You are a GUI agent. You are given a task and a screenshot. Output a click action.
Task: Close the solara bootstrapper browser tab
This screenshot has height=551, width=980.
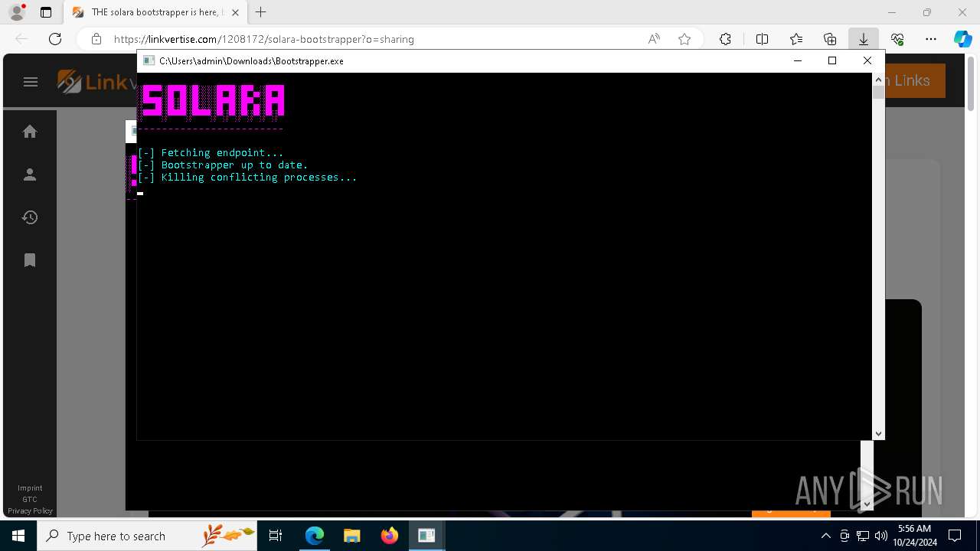point(236,12)
